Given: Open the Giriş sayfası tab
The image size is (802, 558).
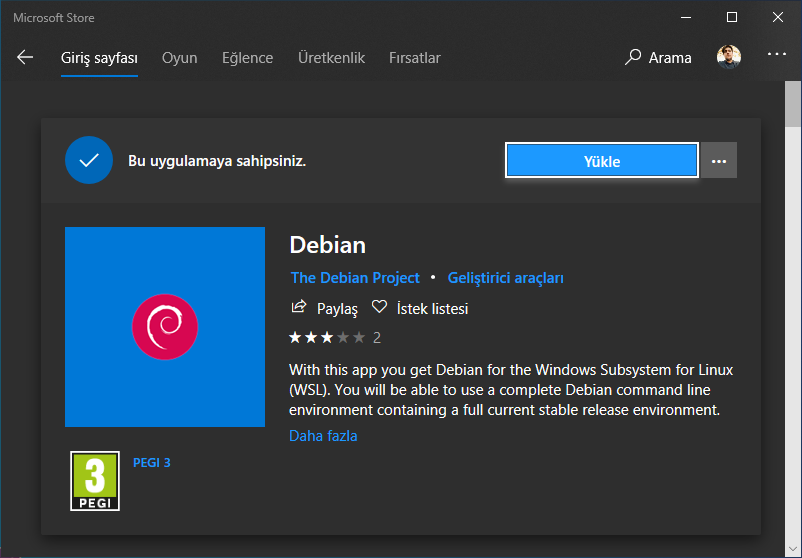Looking at the screenshot, I should pos(99,58).
